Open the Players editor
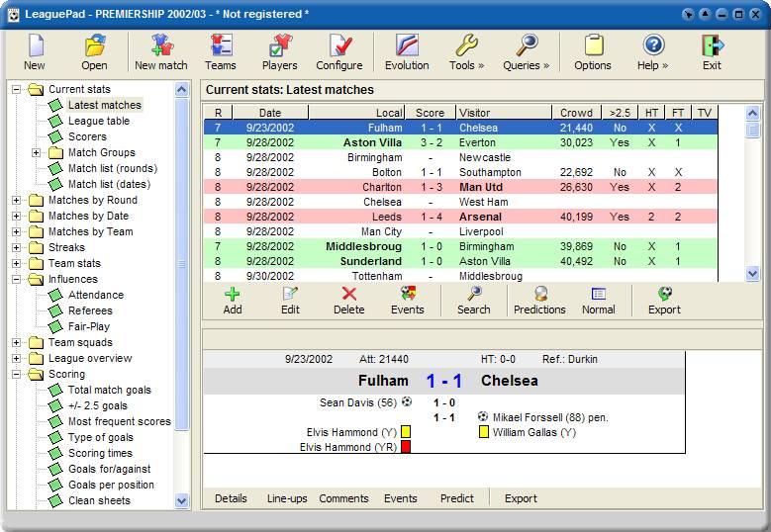 coord(279,52)
